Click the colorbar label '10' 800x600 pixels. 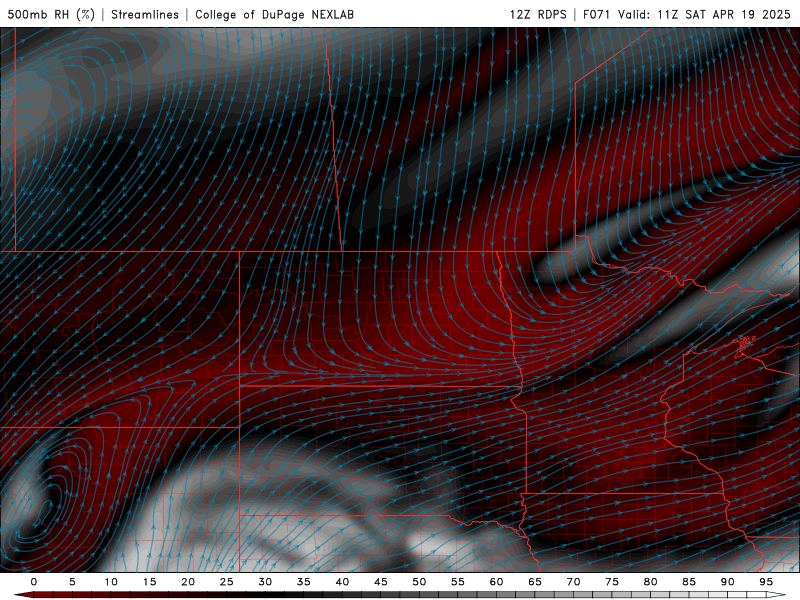tap(111, 582)
